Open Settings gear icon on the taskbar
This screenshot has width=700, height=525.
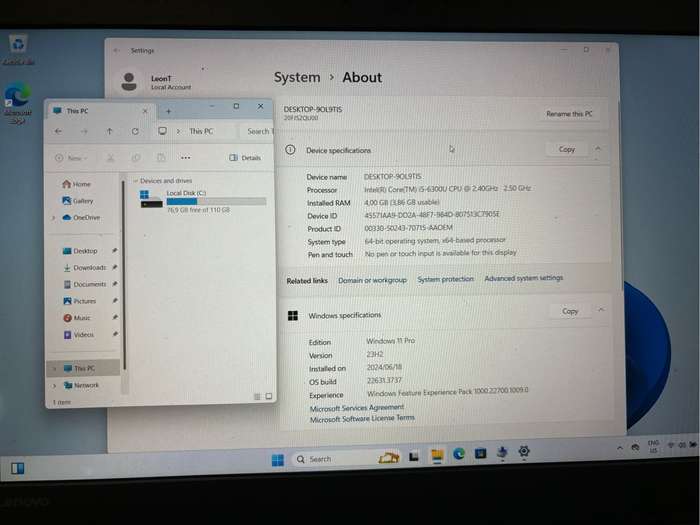tap(524, 451)
